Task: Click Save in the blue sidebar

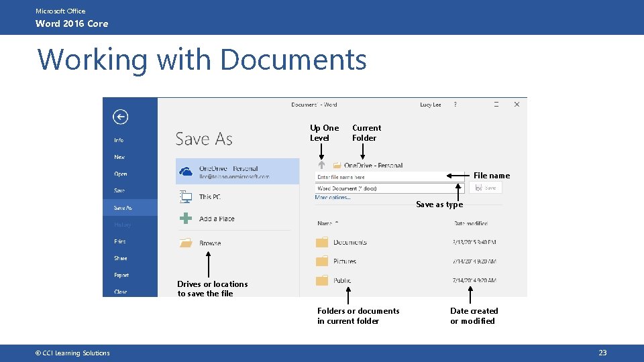Action: [x=119, y=190]
